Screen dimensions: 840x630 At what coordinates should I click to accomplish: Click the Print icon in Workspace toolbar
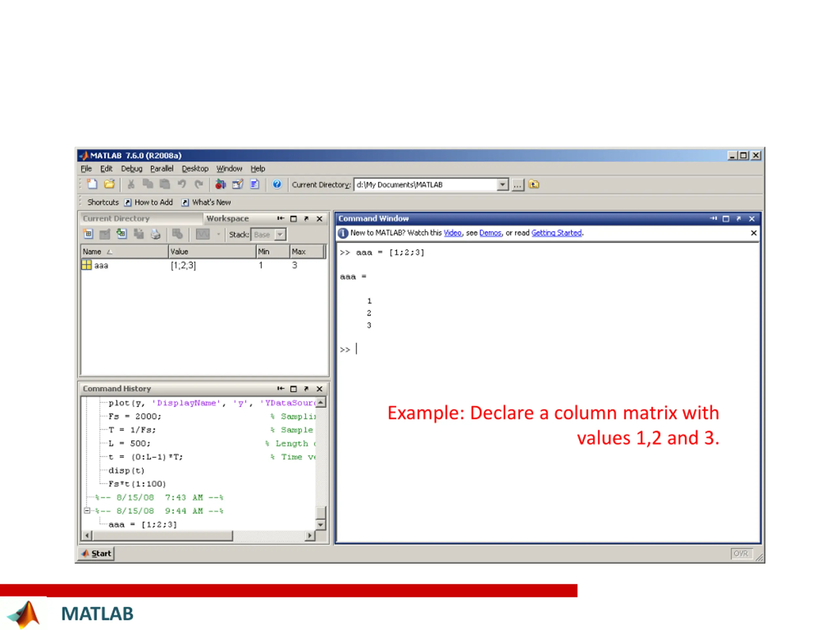(x=155, y=234)
